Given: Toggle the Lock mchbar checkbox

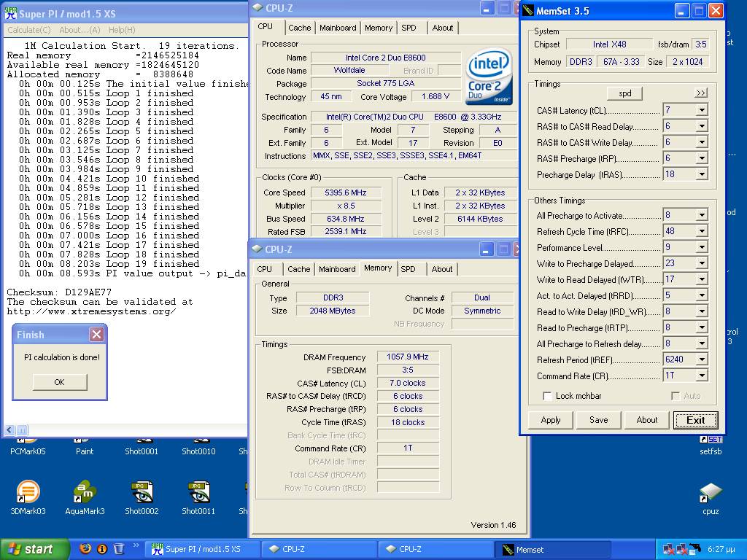Looking at the screenshot, I should tap(547, 396).
